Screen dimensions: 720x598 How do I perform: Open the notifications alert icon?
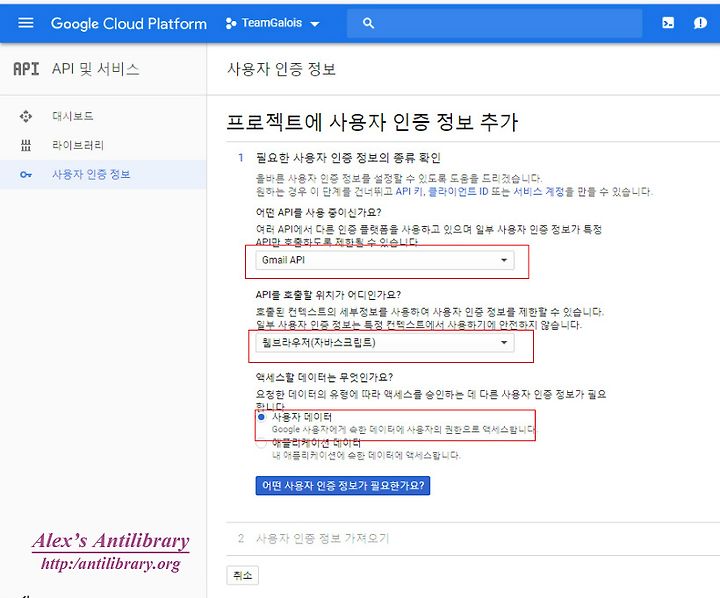click(700, 23)
